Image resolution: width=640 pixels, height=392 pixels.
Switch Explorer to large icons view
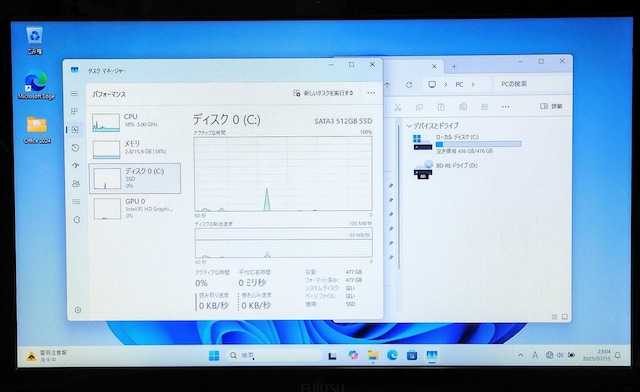tap(565, 317)
